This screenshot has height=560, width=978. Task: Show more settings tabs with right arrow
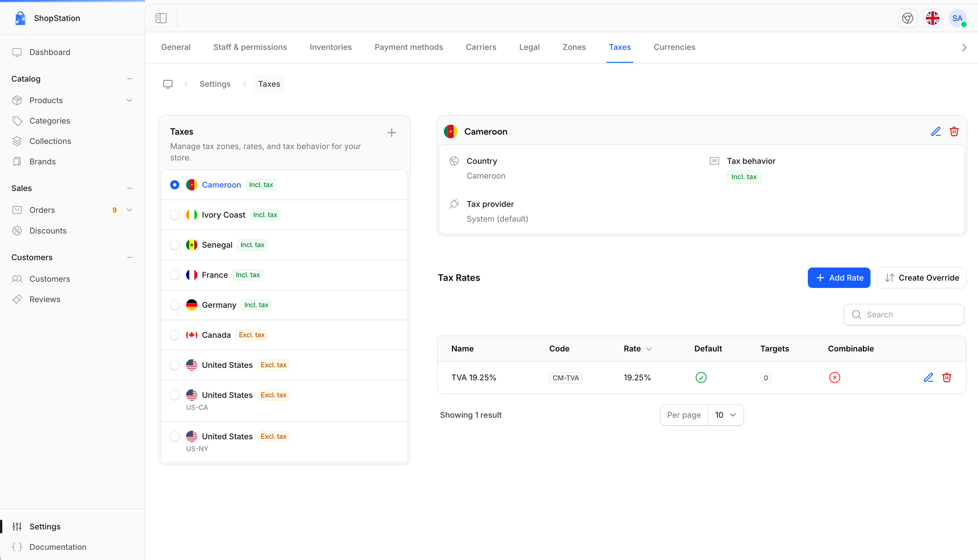coord(964,48)
